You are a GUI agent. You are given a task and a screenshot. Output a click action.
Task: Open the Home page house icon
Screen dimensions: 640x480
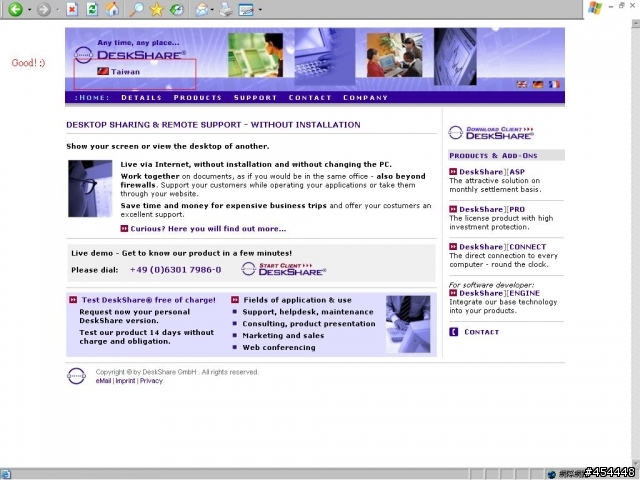[x=112, y=9]
